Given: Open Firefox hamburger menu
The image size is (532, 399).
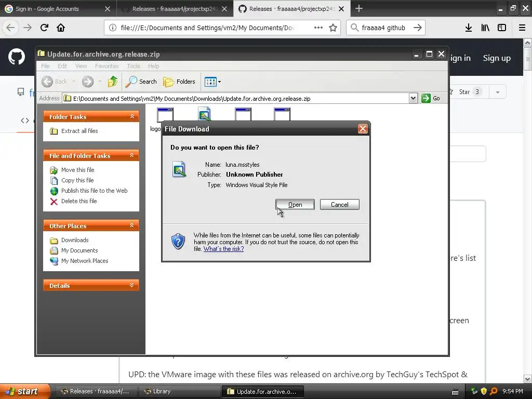Looking at the screenshot, I should pos(522,28).
